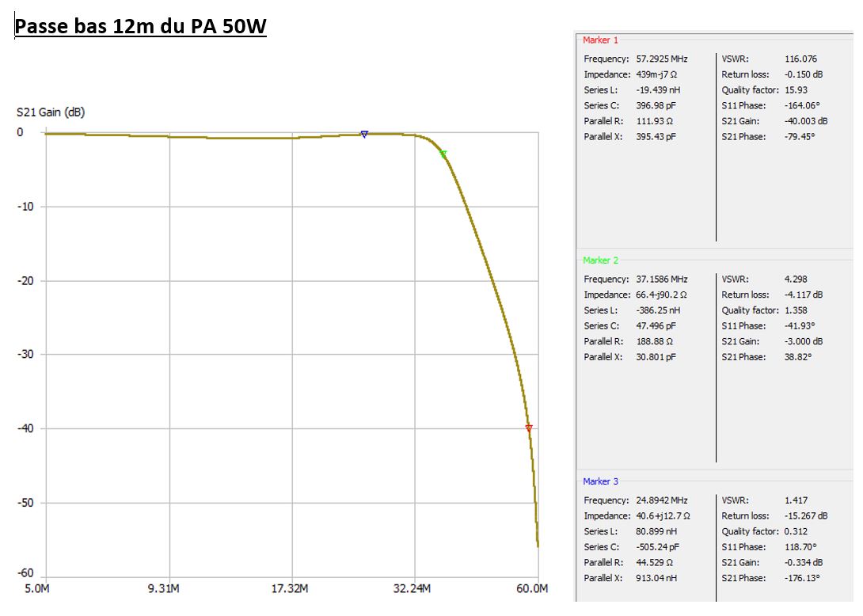The width and height of the screenshot is (863, 616).
Task: Click the S21 Gain (dB) axis label
Action: (x=51, y=112)
